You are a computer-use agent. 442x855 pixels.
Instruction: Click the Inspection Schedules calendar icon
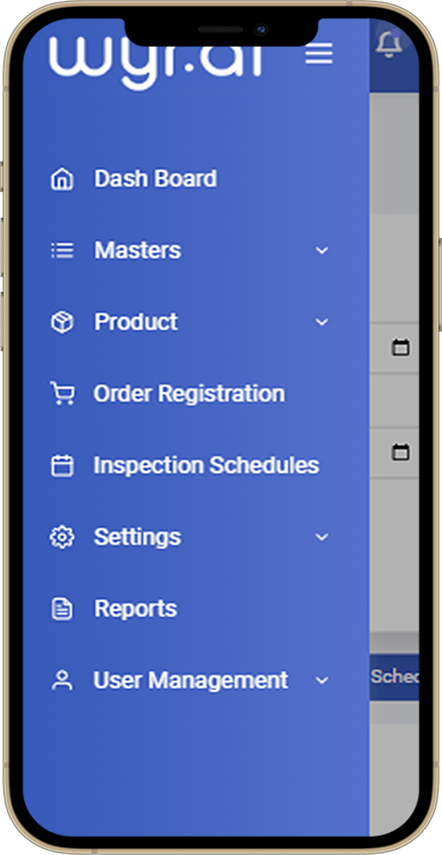coord(62,466)
